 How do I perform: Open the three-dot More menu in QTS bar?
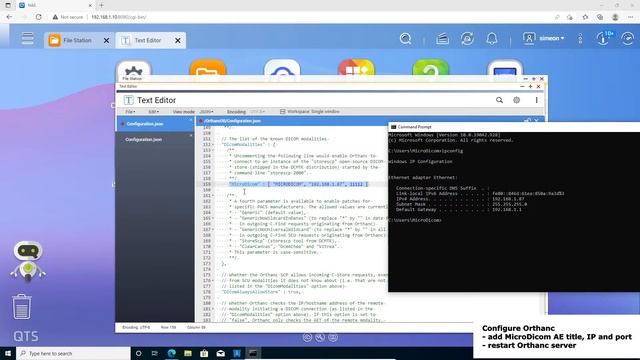tap(580, 39)
